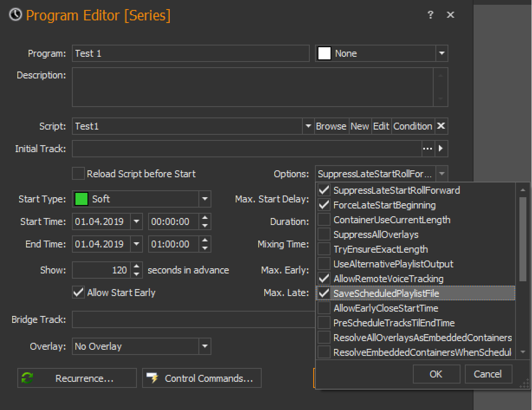Click the help question mark icon
The image size is (532, 410).
430,15
